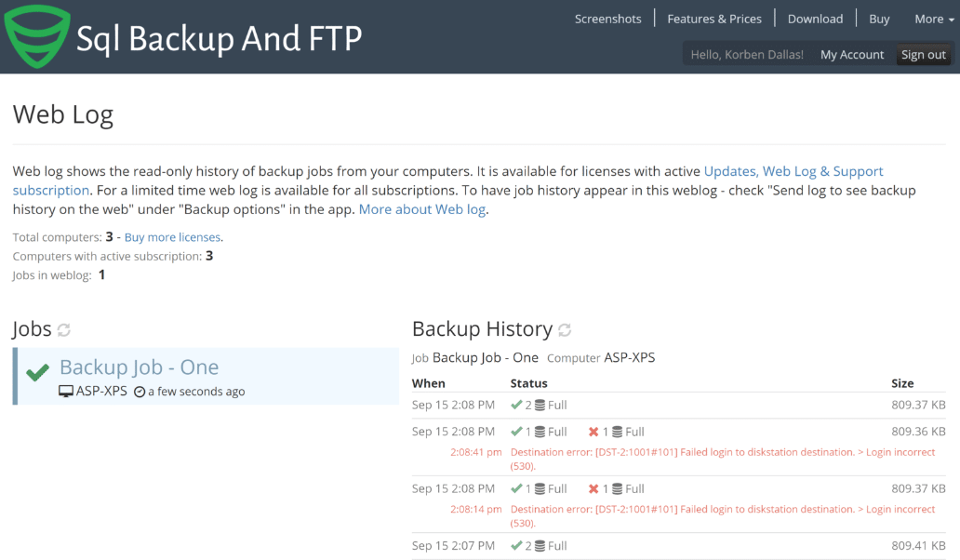This screenshot has height=560, width=960.
Task: Refresh the Backup History panel
Action: [x=565, y=329]
